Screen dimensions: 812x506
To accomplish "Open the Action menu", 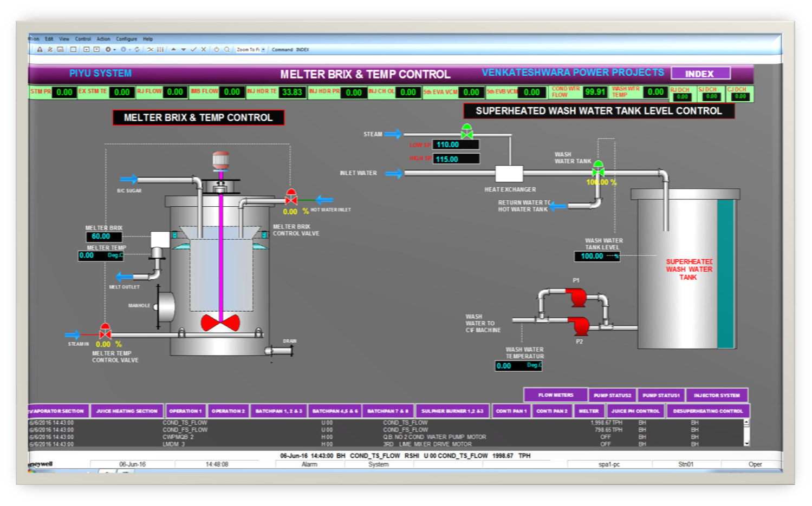I will (103, 39).
